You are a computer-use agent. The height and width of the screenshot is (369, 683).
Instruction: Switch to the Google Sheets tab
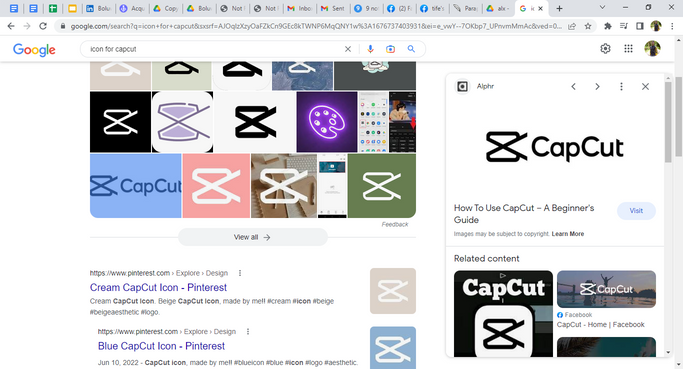pyautogui.click(x=53, y=8)
